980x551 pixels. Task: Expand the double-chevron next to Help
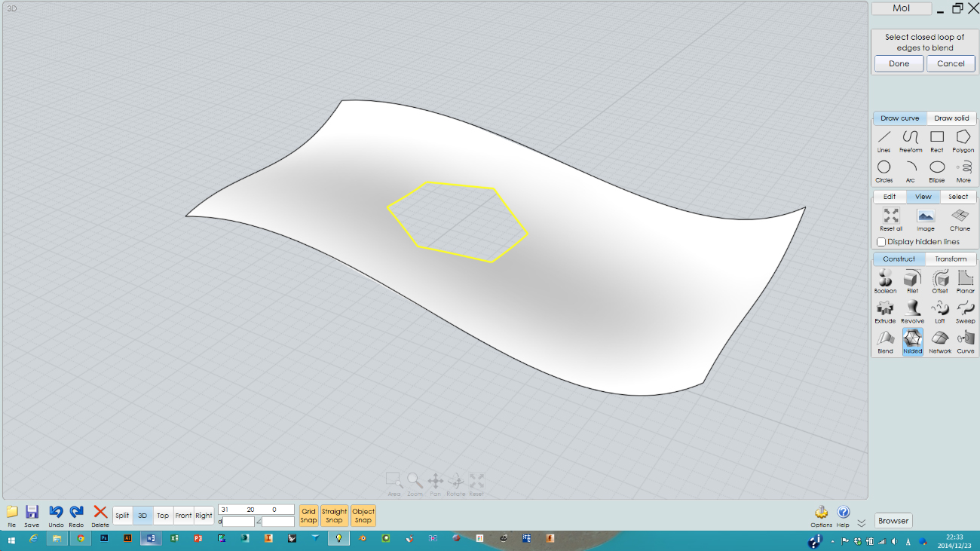[x=861, y=522]
